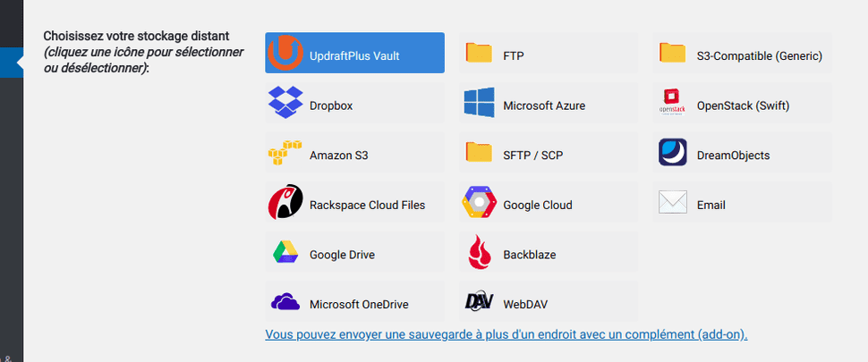
Task: Click the Google Cloud hexagon icon
Action: 479,204
